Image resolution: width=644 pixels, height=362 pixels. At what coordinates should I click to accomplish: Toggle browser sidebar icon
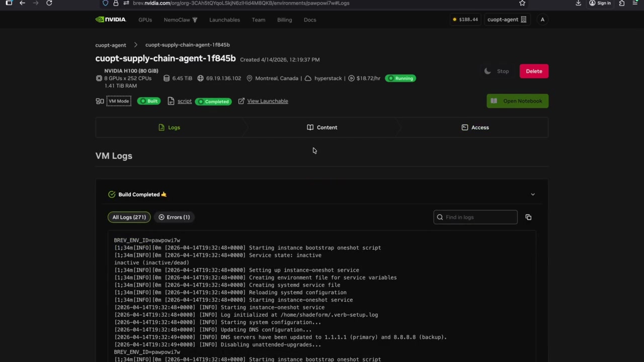[9, 3]
